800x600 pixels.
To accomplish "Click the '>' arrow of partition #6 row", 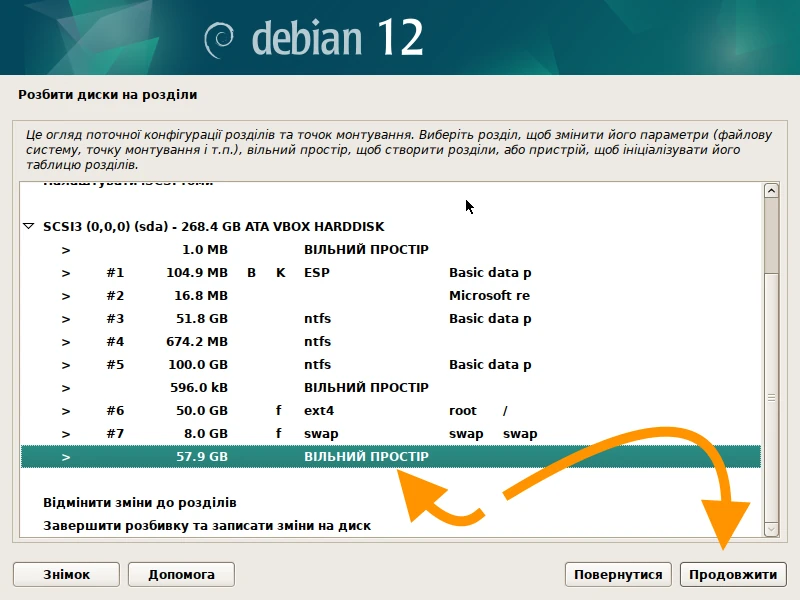I will [x=66, y=411].
